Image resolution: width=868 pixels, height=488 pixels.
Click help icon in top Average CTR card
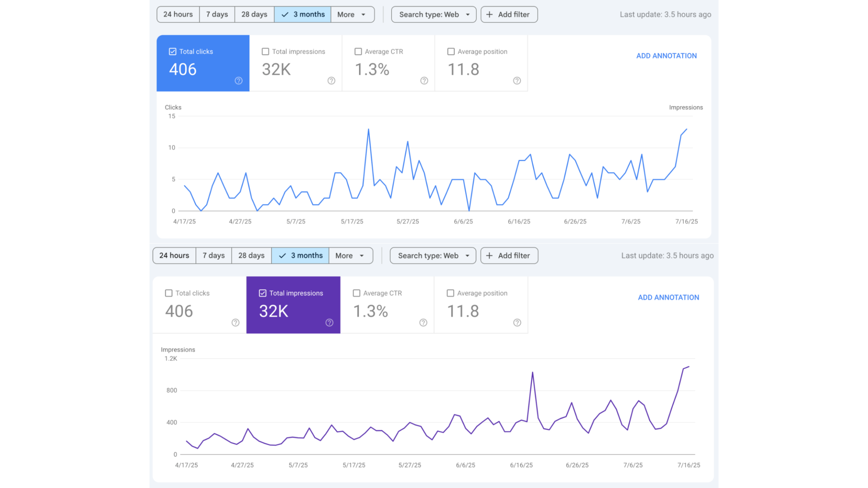[424, 81]
